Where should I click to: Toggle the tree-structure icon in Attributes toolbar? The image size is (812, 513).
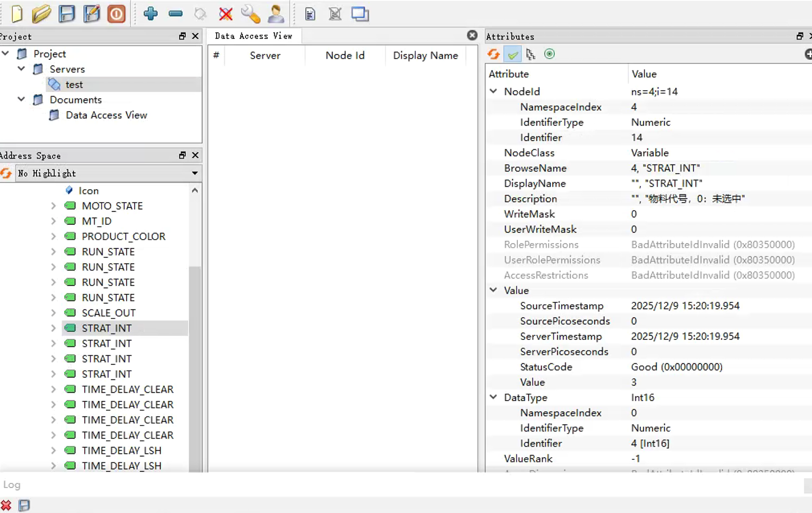[x=531, y=54]
